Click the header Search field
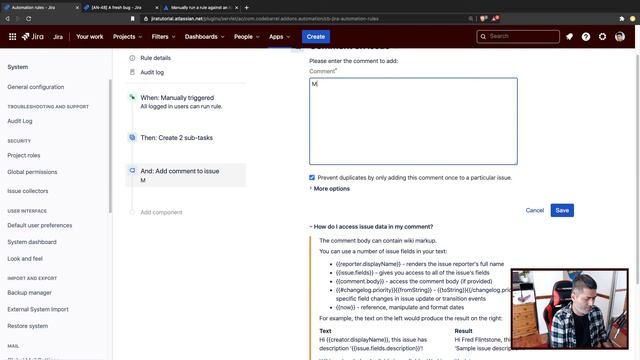 (x=518, y=37)
